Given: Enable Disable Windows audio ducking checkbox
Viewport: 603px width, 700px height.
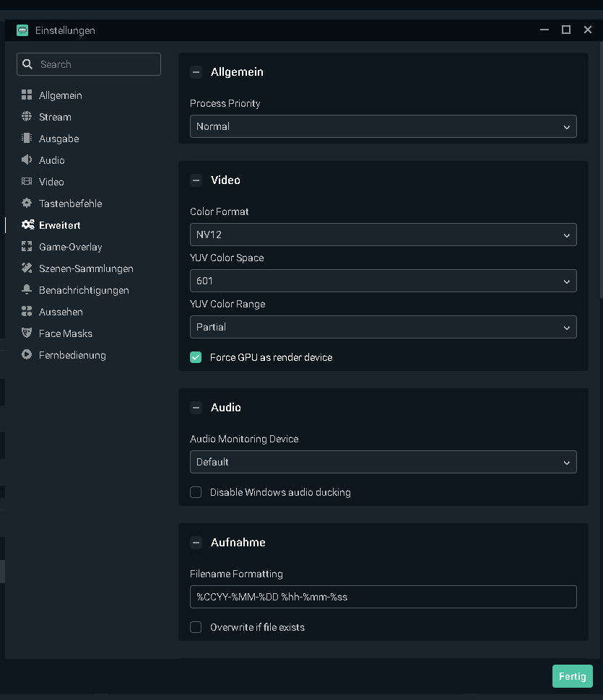Looking at the screenshot, I should [196, 492].
